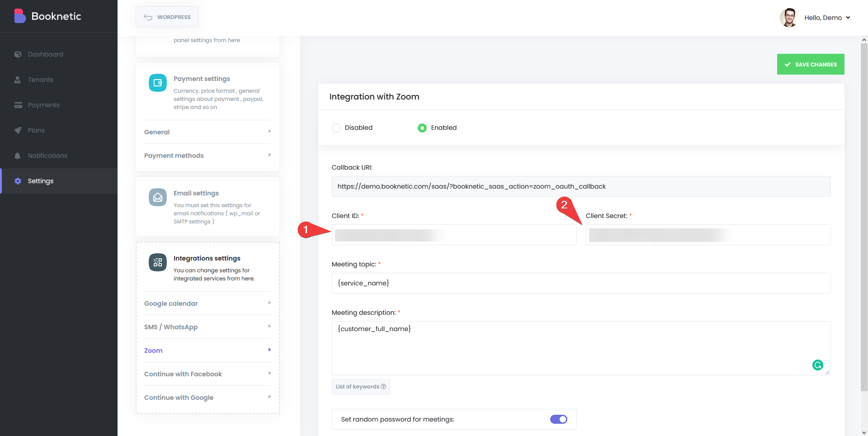Open the SMS / WhatsApp settings link

pos(208,327)
